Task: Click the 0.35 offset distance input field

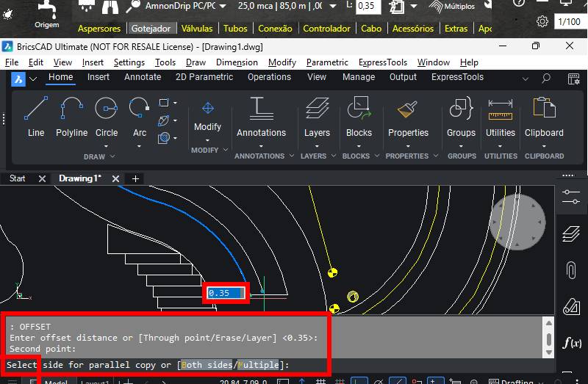Action: [x=226, y=293]
